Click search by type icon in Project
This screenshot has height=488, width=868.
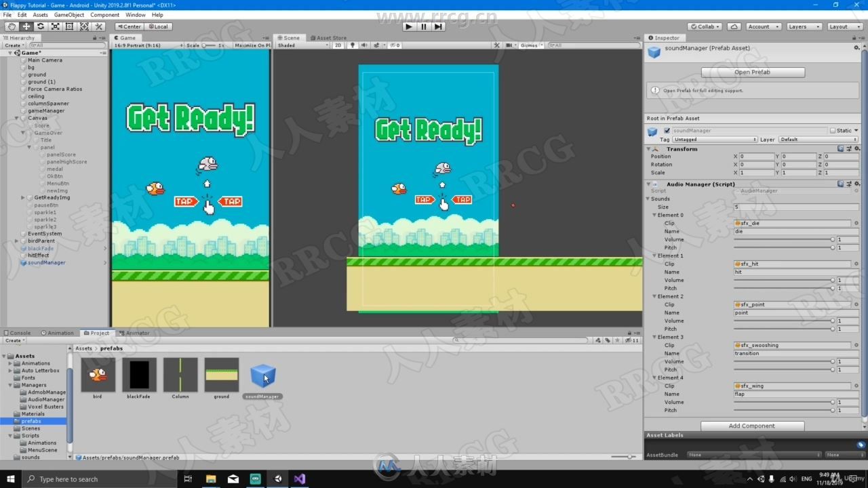click(599, 340)
